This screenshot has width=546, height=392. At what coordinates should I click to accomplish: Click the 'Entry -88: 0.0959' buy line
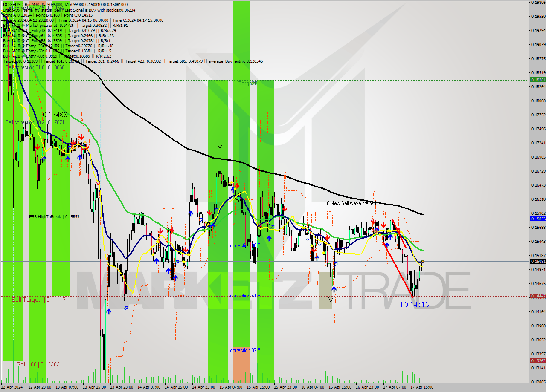57,56
